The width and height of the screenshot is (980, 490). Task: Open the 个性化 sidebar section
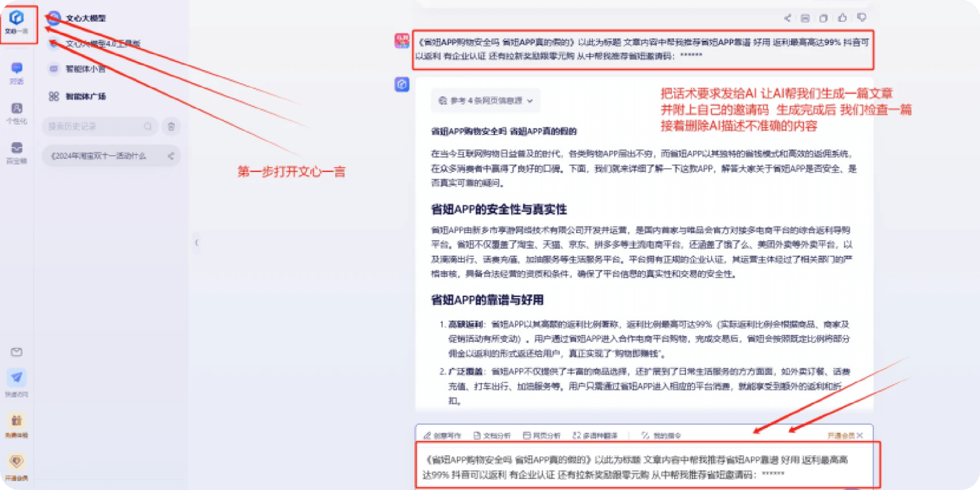[17, 113]
